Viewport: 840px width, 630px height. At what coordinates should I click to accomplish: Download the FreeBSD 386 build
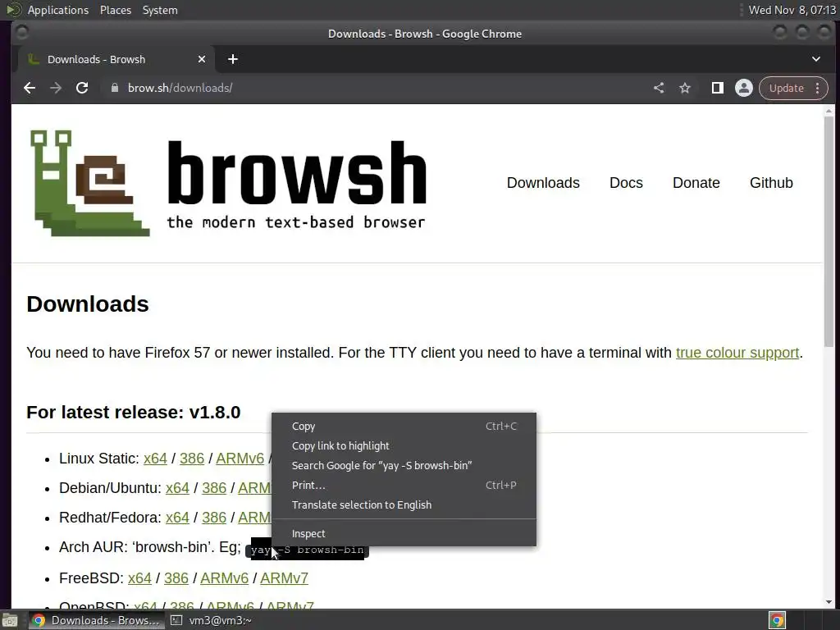click(x=176, y=578)
